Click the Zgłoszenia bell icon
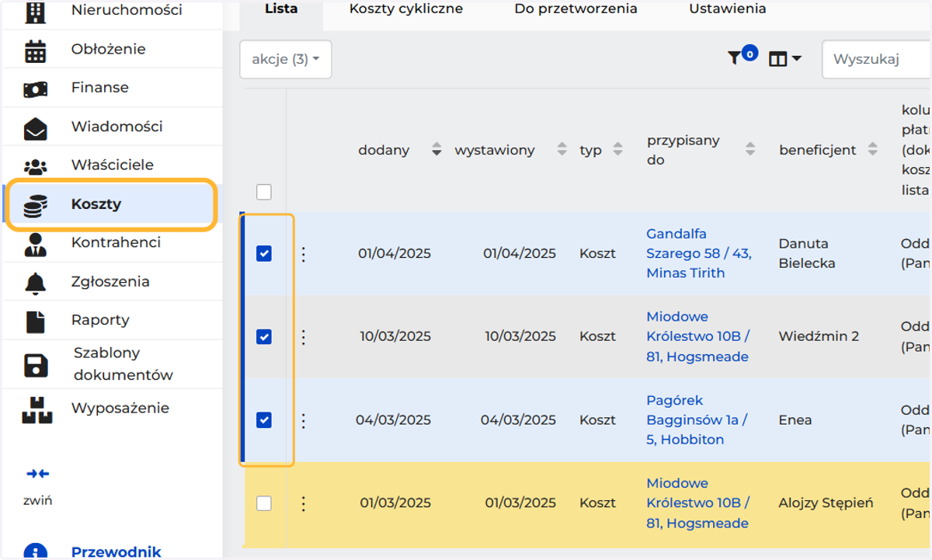This screenshot has width=932, height=560. (36, 283)
